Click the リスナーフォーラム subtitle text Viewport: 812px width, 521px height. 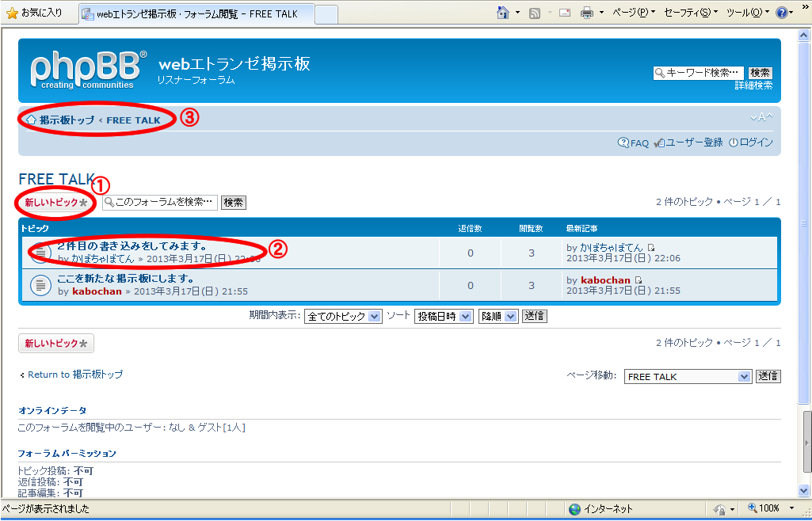click(196, 80)
